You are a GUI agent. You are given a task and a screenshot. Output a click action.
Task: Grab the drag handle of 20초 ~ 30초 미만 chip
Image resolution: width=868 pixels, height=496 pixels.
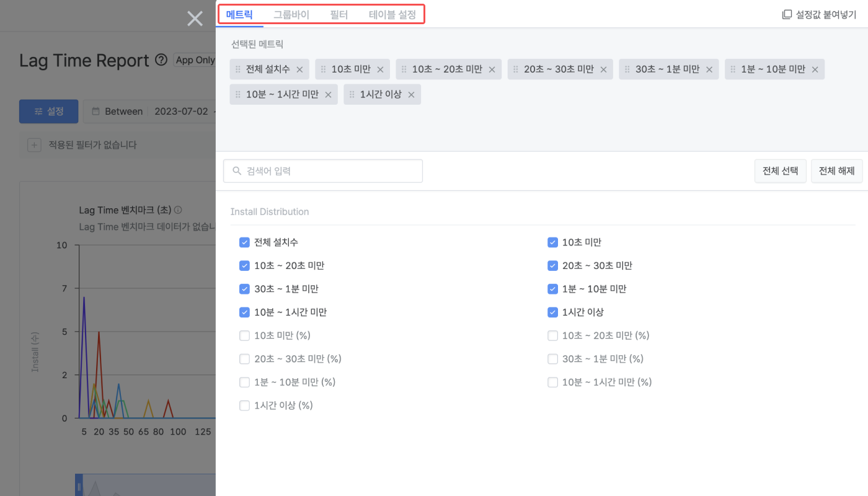tap(515, 69)
